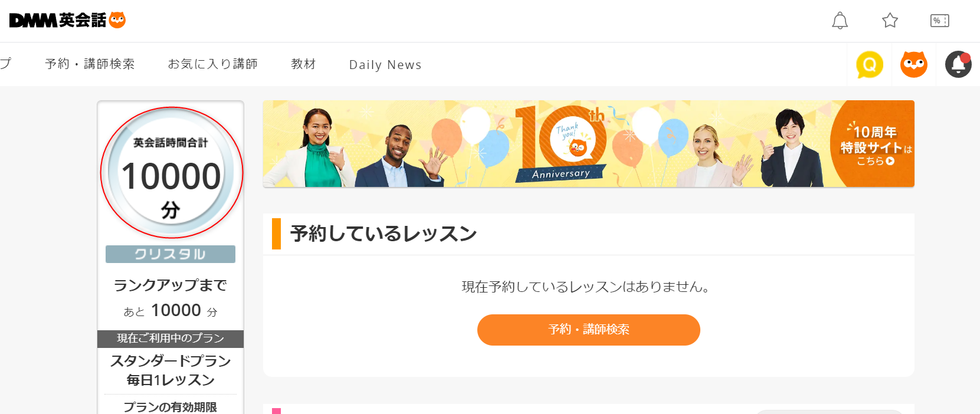
Task: Open dark bell icon with red dot
Action: click(958, 64)
